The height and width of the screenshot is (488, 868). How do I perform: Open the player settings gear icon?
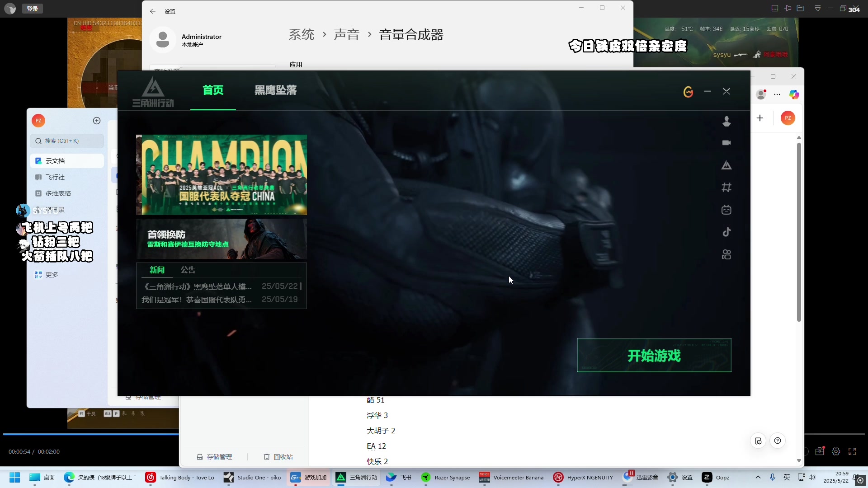(836, 451)
